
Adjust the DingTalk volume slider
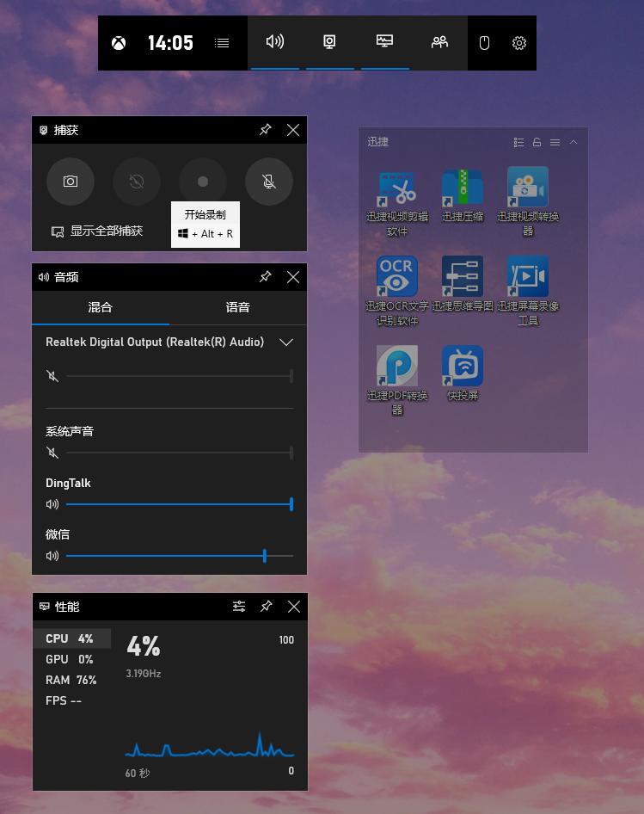click(180, 504)
